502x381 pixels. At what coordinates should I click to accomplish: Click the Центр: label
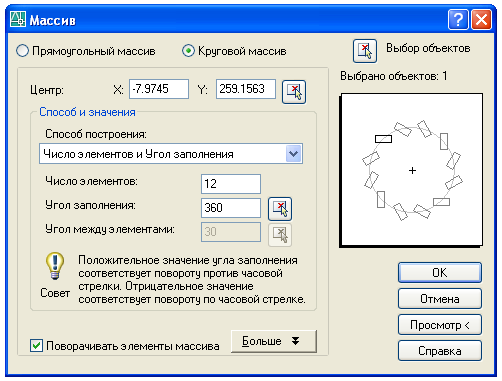coord(47,90)
